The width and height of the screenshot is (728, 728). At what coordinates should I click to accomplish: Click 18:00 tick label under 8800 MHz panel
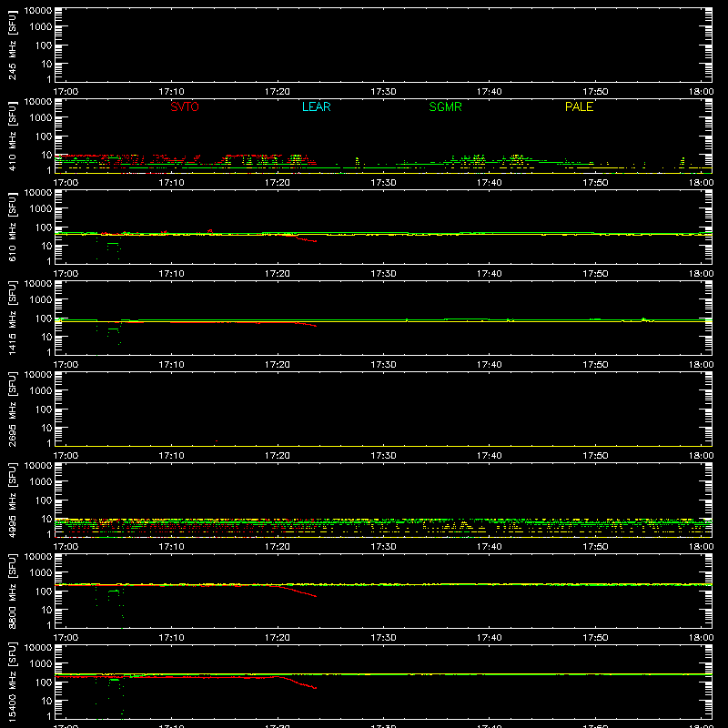tap(701, 638)
